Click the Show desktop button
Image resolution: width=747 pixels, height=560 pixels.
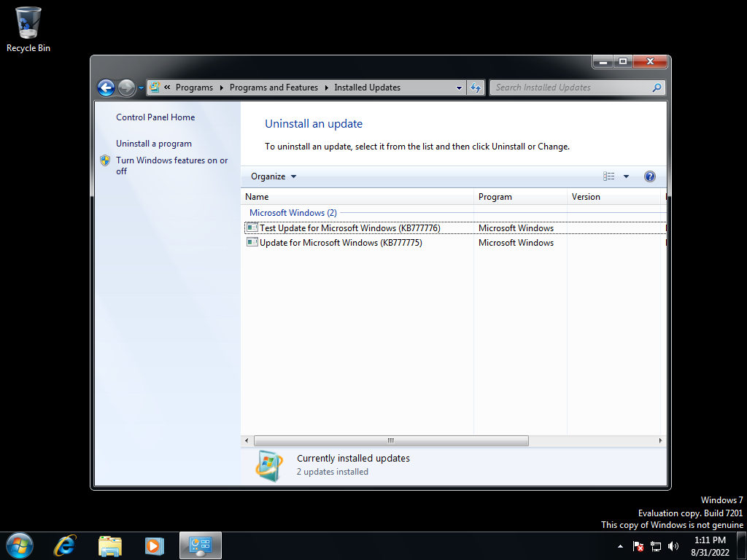742,546
